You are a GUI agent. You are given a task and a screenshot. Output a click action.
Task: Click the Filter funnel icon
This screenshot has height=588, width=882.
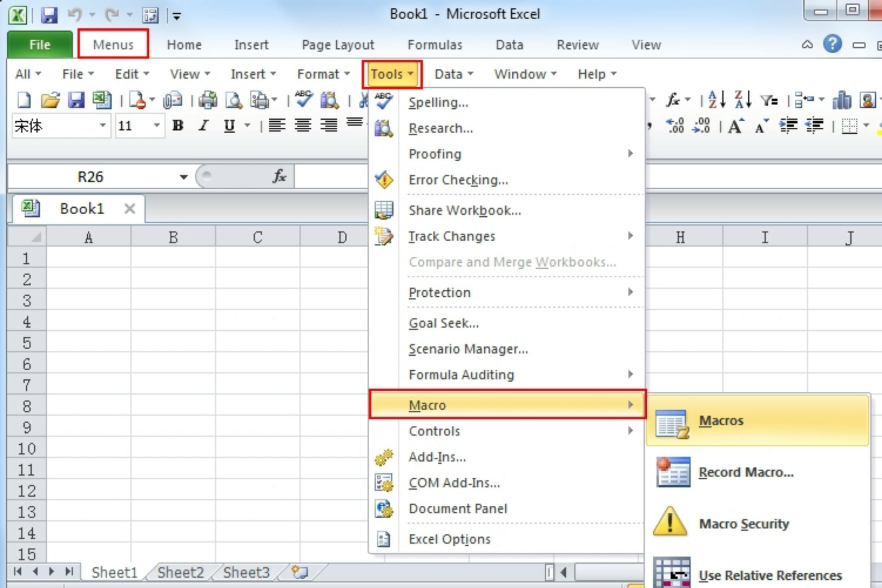pyautogui.click(x=769, y=100)
